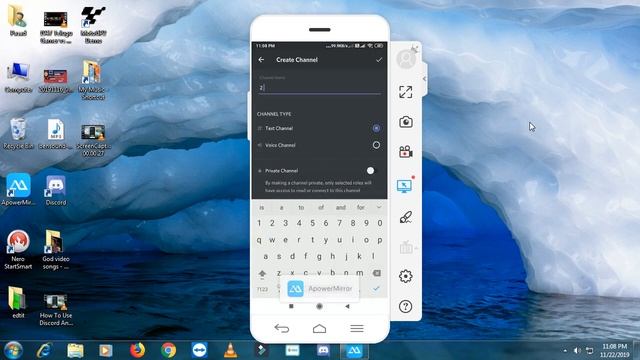Tap the keyboard shift key

point(262,273)
